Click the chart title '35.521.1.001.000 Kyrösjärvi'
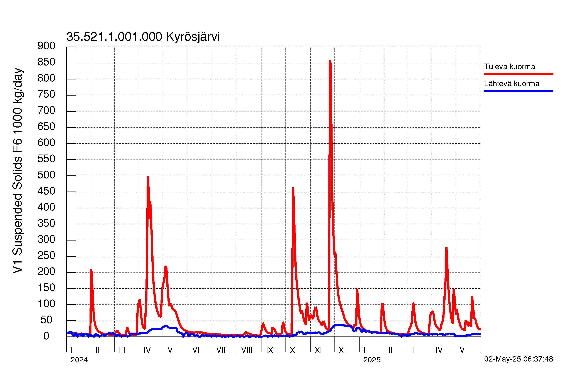The height and width of the screenshot is (370, 588). click(143, 37)
